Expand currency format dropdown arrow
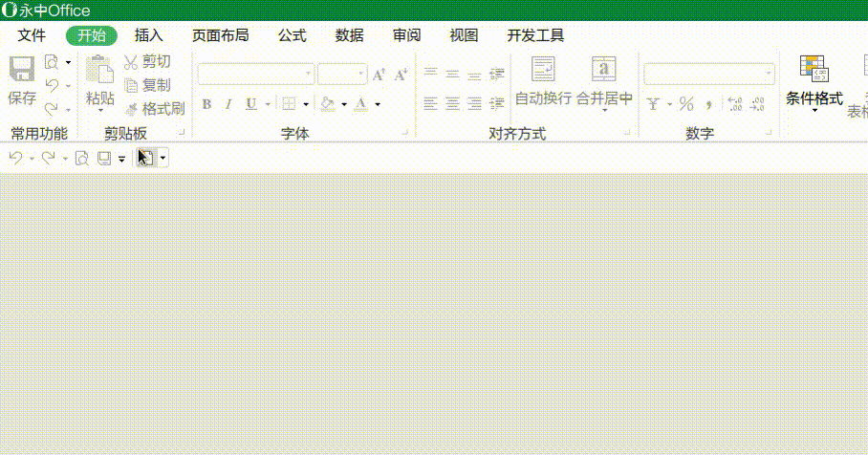The height and width of the screenshot is (455, 868). tap(669, 104)
